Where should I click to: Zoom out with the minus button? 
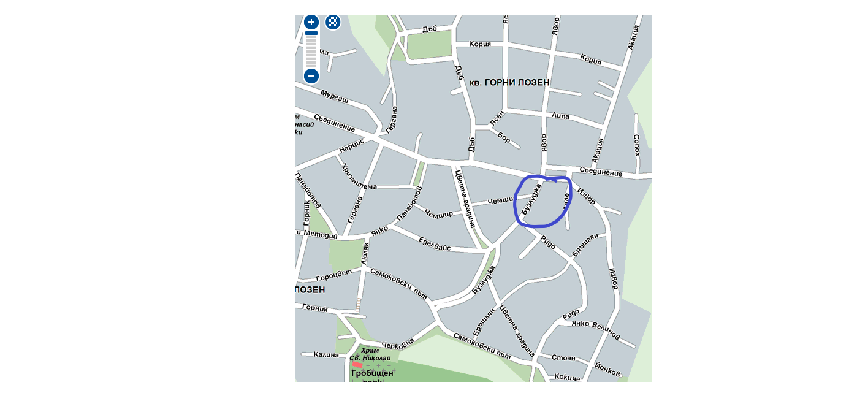point(311,76)
